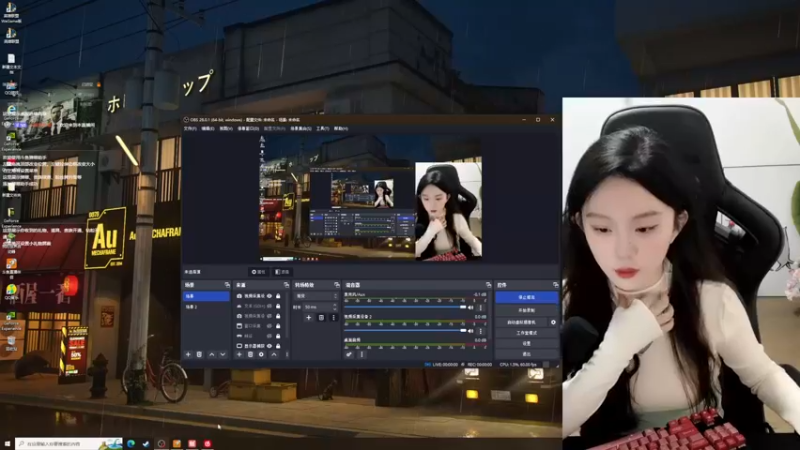Image resolution: width=800 pixels, height=450 pixels.
Task: Remove the selected scene using trash icon
Action: (199, 354)
